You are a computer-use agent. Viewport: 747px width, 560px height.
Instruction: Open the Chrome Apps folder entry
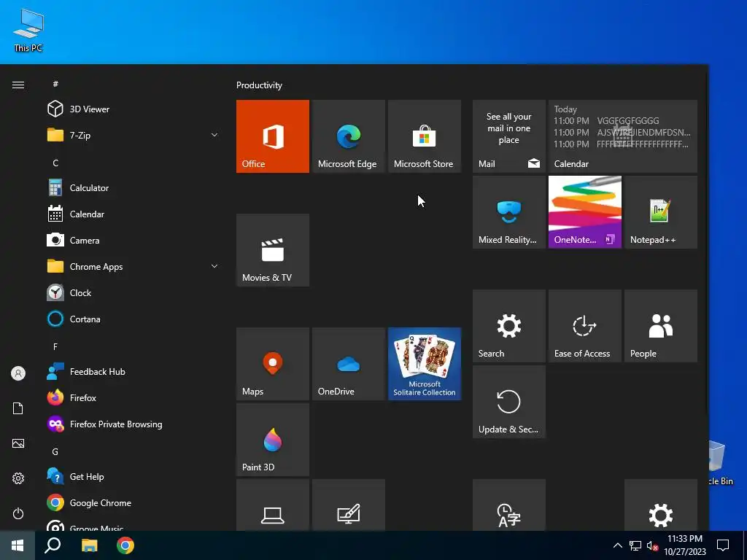[133, 267]
